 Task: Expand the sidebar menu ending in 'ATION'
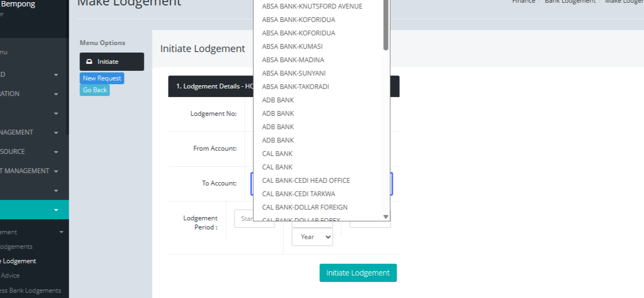coord(56,94)
